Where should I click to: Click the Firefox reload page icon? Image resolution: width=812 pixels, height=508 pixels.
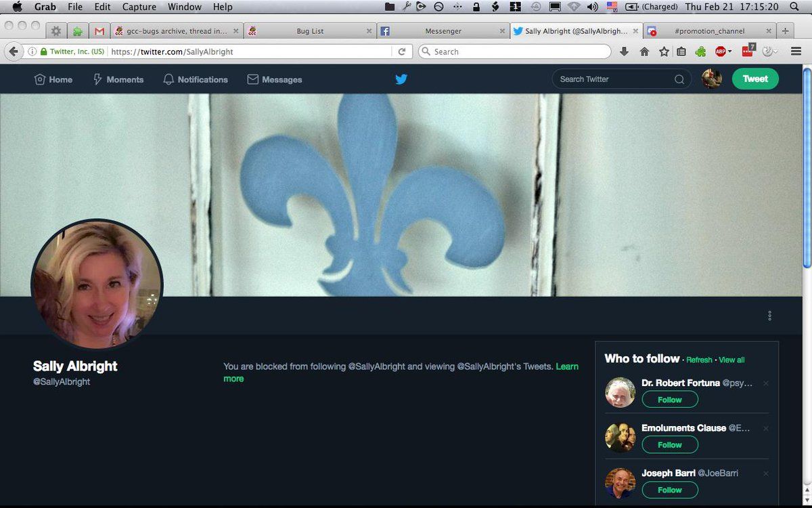click(401, 51)
